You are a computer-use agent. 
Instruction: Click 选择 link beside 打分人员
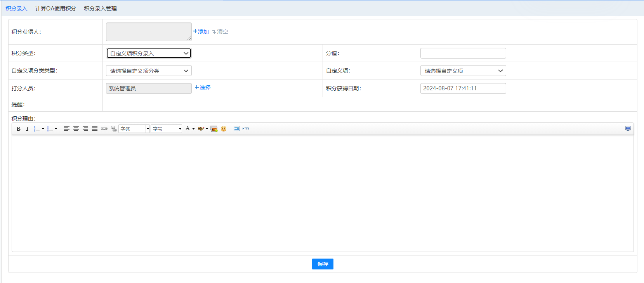point(203,88)
